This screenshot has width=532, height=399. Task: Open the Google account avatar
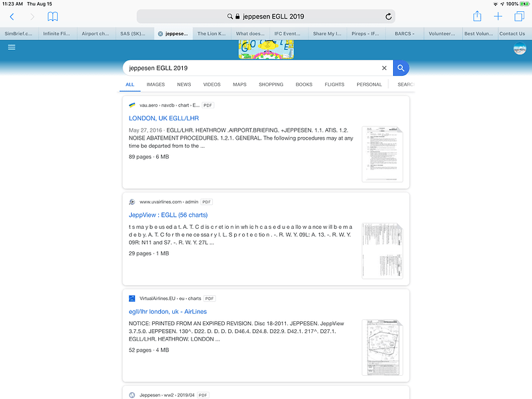tap(519, 48)
